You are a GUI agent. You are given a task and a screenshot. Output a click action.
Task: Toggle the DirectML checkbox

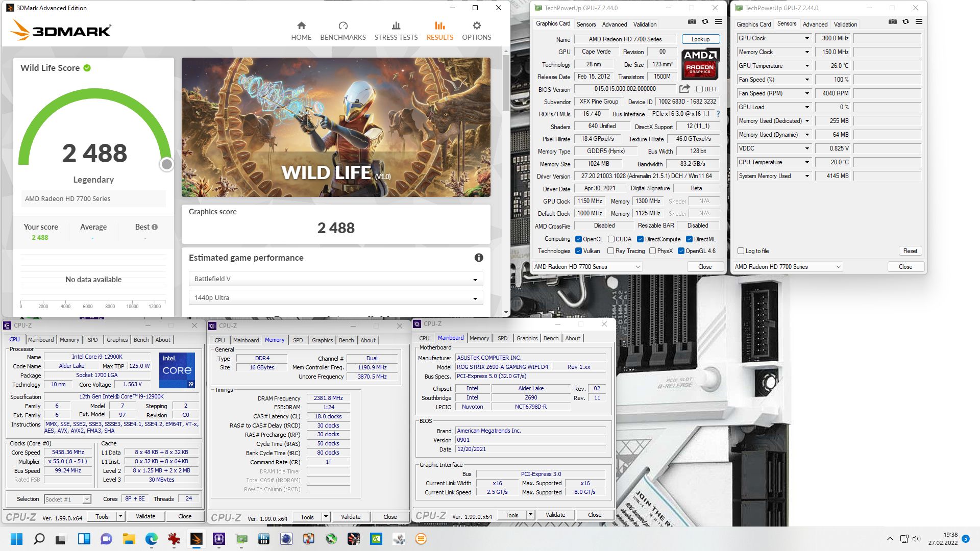pos(689,239)
